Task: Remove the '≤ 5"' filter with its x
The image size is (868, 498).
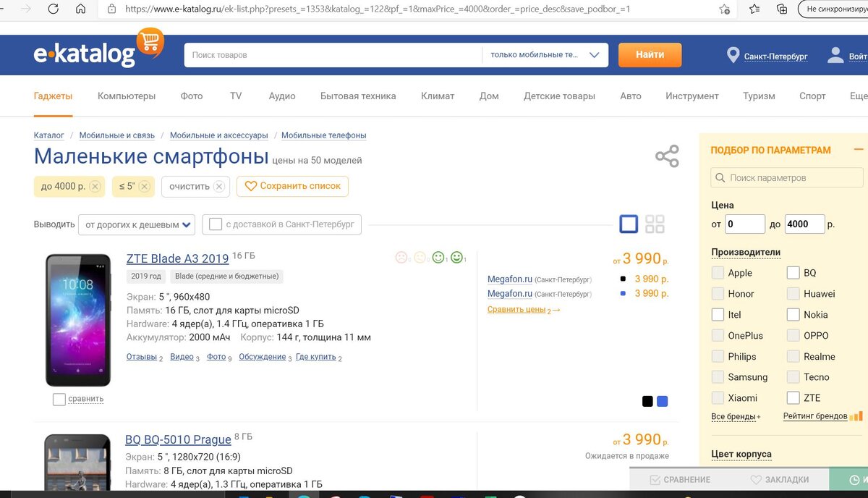Action: point(144,187)
